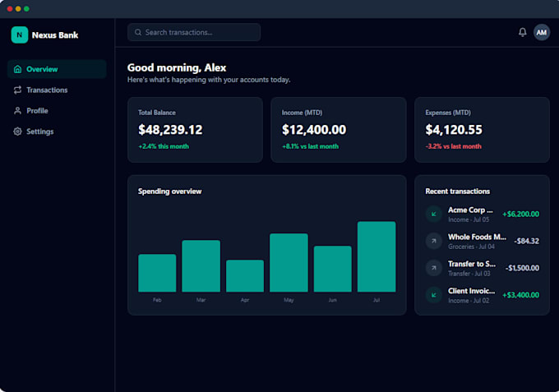Click the green macOS window button

pyautogui.click(x=26, y=8)
